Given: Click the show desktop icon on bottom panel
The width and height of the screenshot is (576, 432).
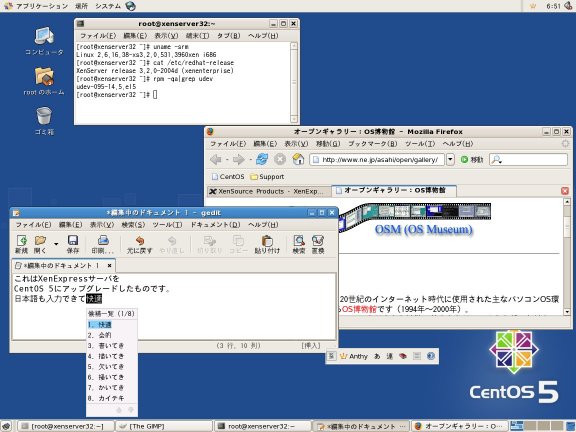Looking at the screenshot, I should click(6, 426).
